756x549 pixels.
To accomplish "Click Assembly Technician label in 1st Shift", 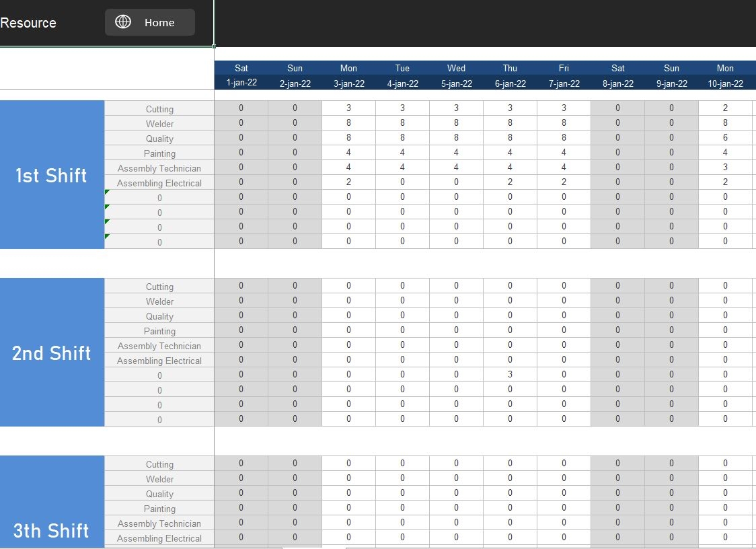I will point(159,168).
